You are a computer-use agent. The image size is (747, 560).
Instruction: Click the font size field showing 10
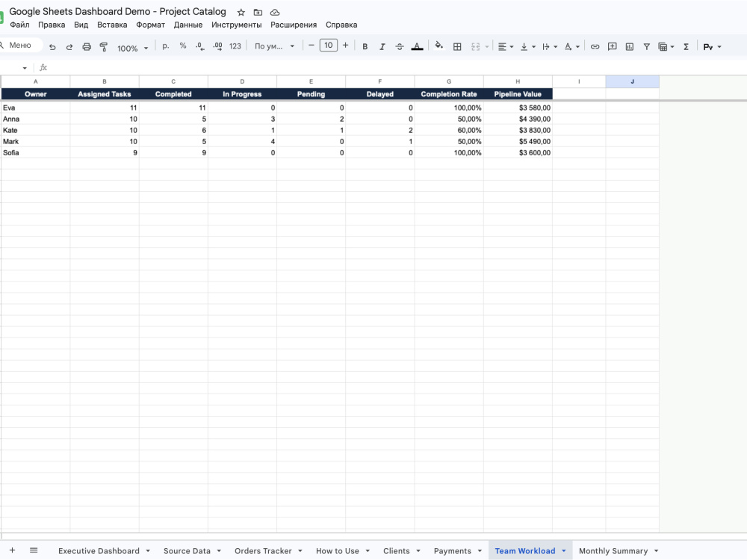(328, 46)
